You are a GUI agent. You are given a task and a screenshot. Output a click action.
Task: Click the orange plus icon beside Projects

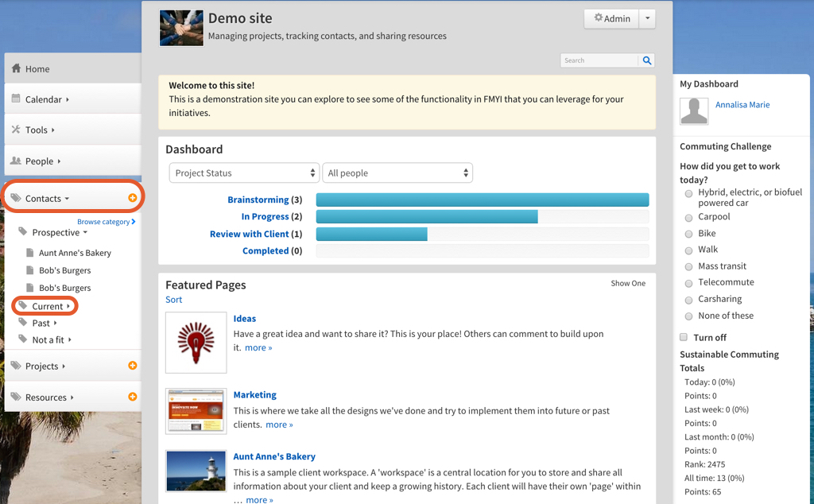coord(132,366)
